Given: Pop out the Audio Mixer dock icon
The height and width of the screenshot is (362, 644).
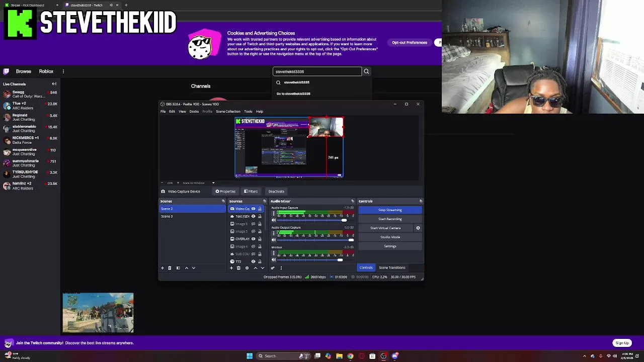Looking at the screenshot, I should pos(353,201).
